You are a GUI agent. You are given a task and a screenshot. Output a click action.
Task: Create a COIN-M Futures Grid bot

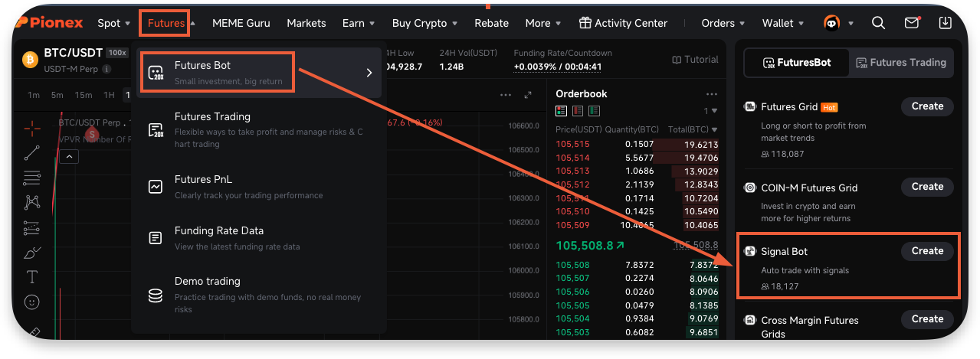pyautogui.click(x=927, y=187)
